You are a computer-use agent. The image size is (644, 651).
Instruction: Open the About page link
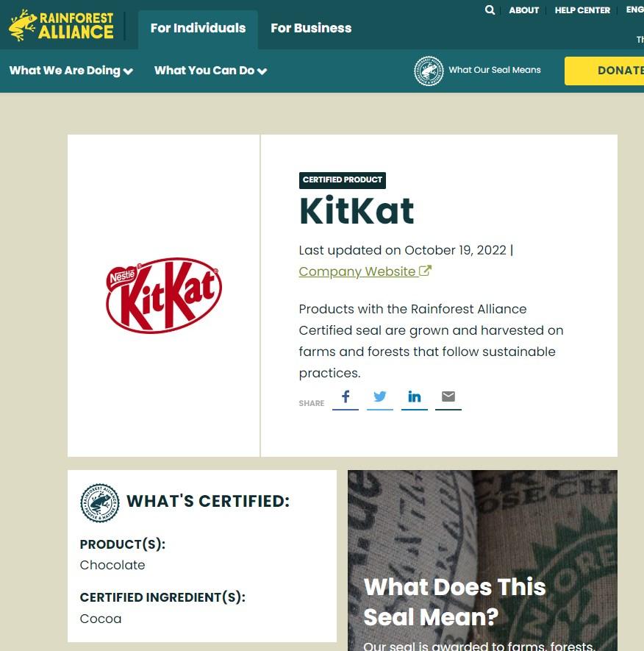click(x=523, y=10)
